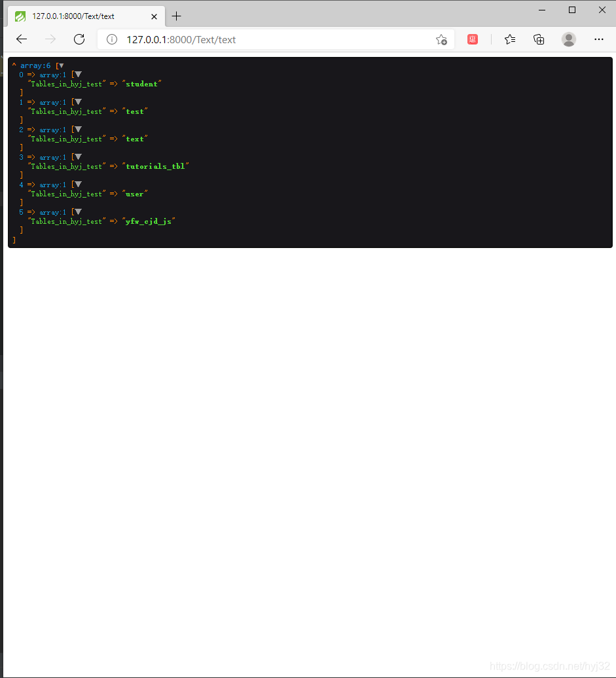Collapse array index 2 containing text
Viewport: 616px width, 678px height.
tap(78, 130)
